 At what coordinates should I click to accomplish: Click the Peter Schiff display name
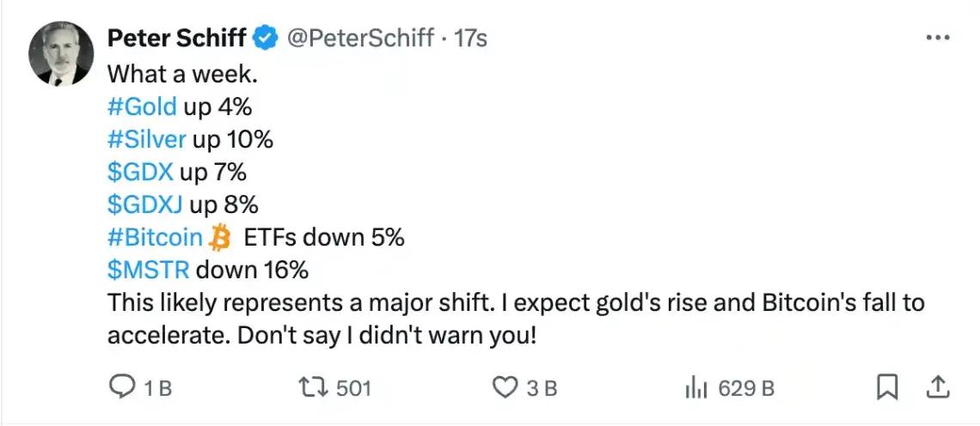click(x=177, y=38)
